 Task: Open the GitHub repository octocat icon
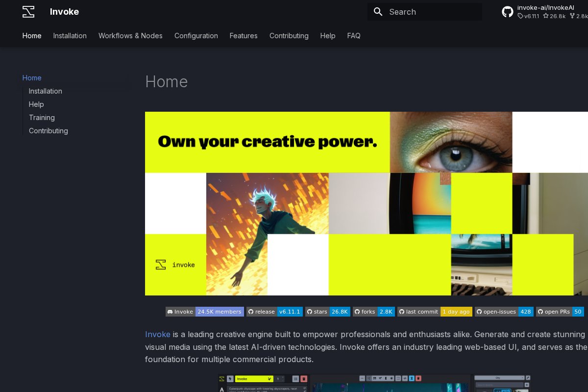point(508,12)
